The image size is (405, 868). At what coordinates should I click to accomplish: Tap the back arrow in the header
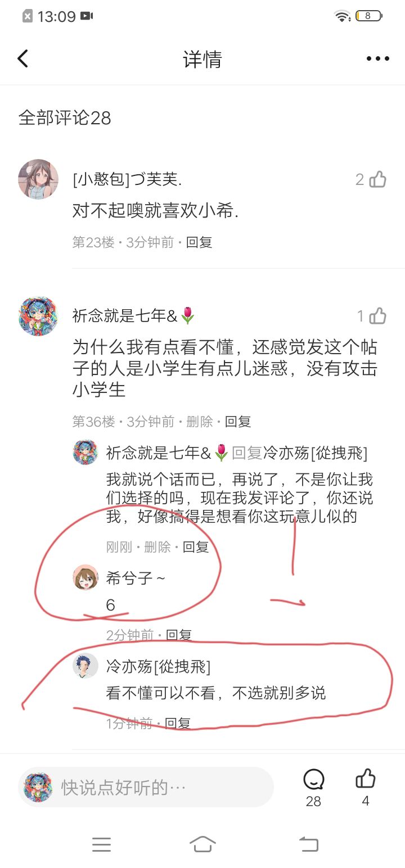pos(22,58)
